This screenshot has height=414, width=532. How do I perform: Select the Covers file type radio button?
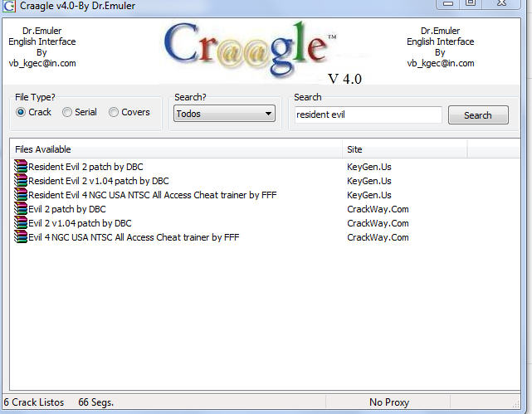coord(114,112)
